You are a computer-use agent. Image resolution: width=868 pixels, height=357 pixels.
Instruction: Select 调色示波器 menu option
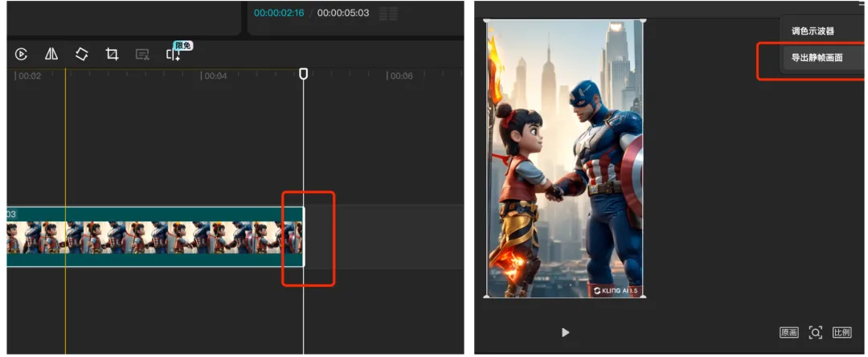813,31
